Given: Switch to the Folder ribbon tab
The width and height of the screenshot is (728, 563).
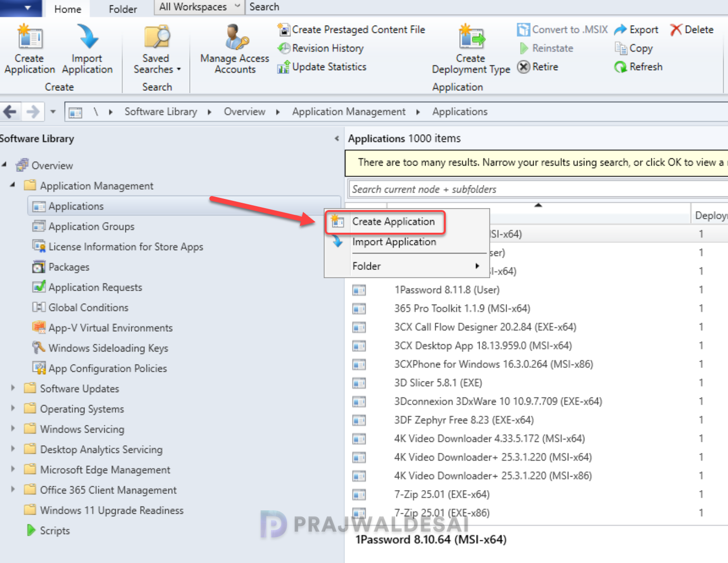Looking at the screenshot, I should coord(123,9).
